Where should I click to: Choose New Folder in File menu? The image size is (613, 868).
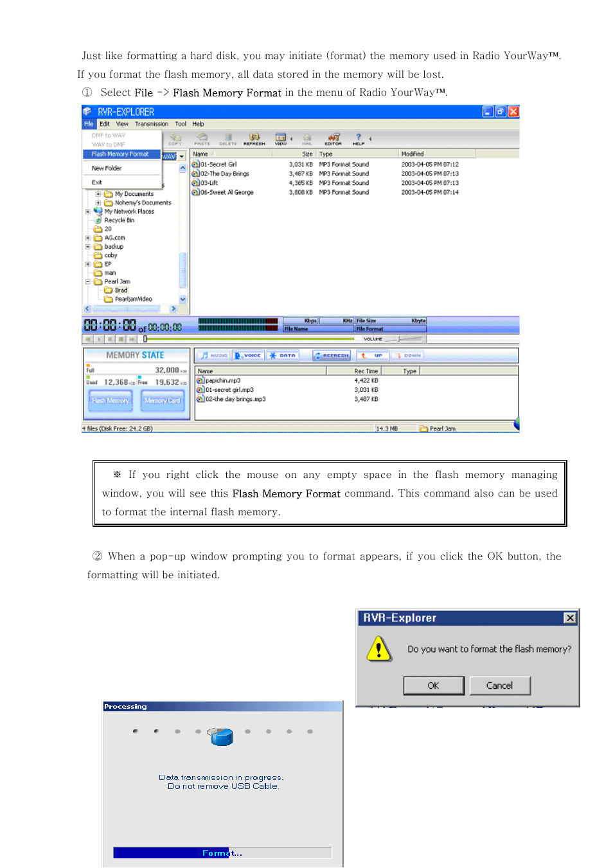(x=107, y=168)
